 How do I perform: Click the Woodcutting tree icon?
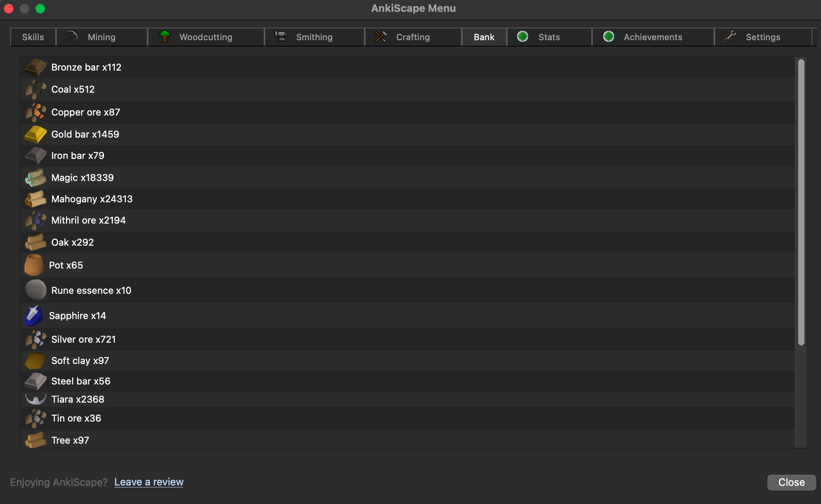165,37
